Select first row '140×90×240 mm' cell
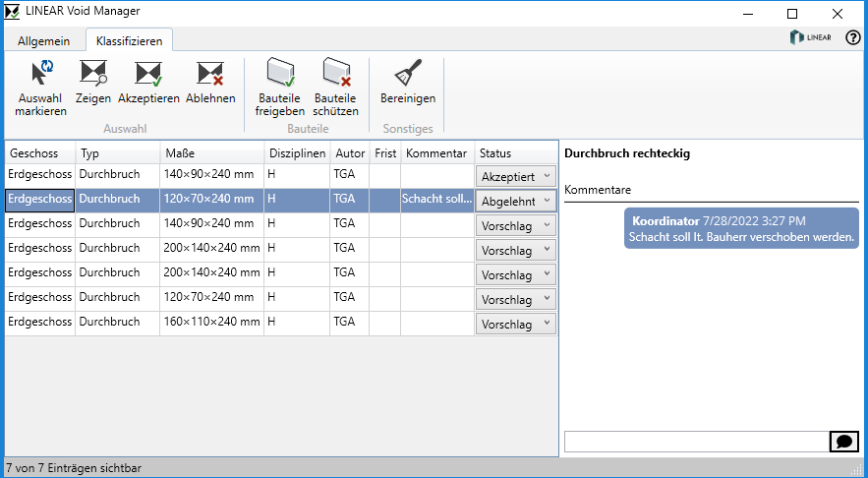 pos(212,175)
